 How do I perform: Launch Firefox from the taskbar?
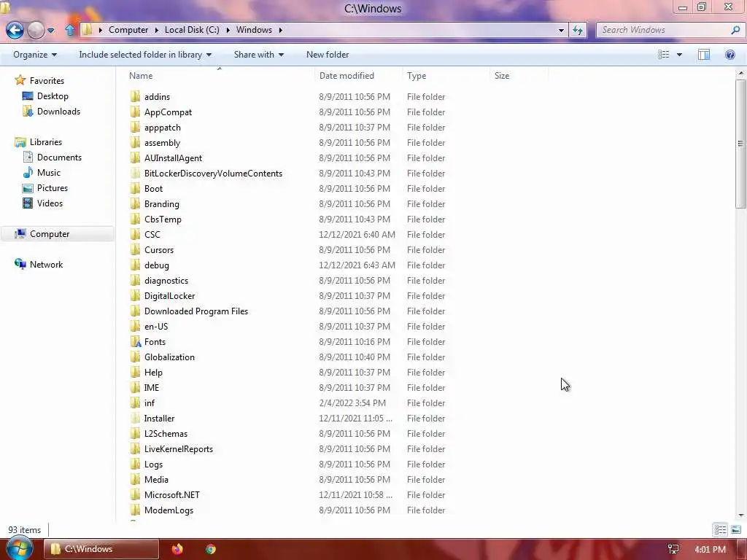pyautogui.click(x=177, y=549)
